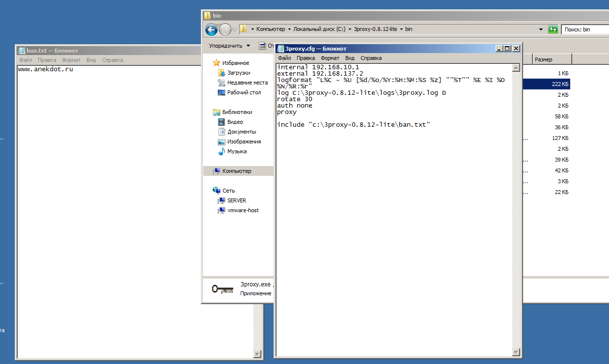This screenshot has width=609, height=364.
Task: Select 'Избранное' star icon in navigation pane
Action: tap(217, 63)
